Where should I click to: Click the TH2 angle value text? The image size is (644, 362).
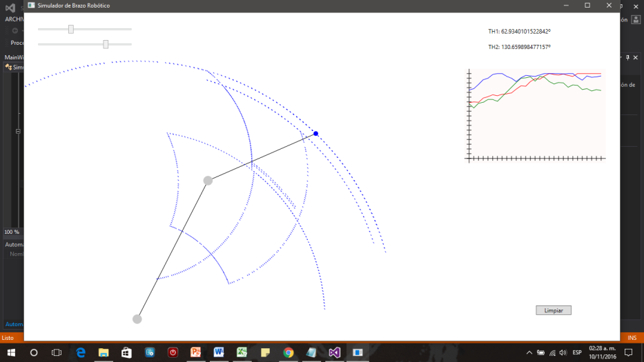519,47
